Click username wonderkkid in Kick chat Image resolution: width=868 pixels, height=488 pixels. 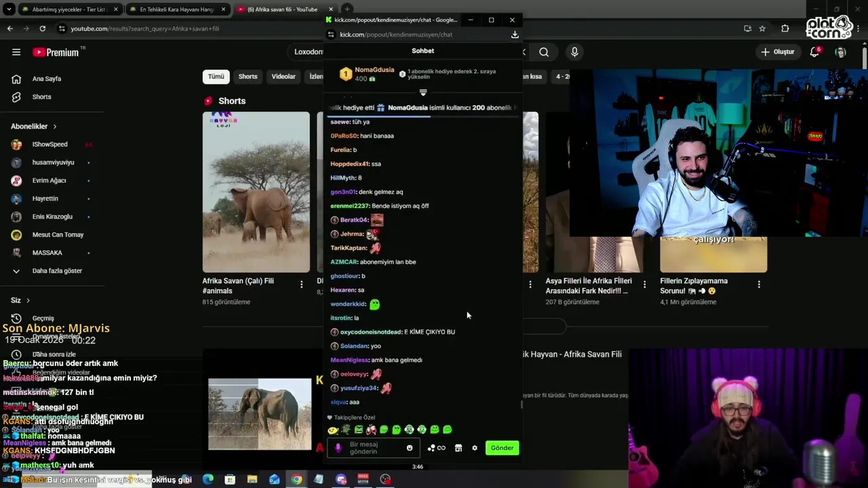(x=348, y=304)
